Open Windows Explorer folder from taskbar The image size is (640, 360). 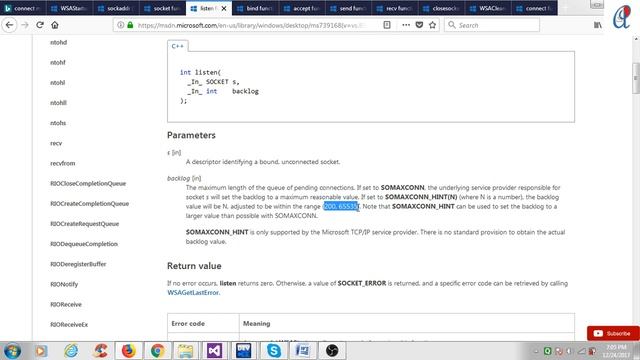[x=185, y=351]
